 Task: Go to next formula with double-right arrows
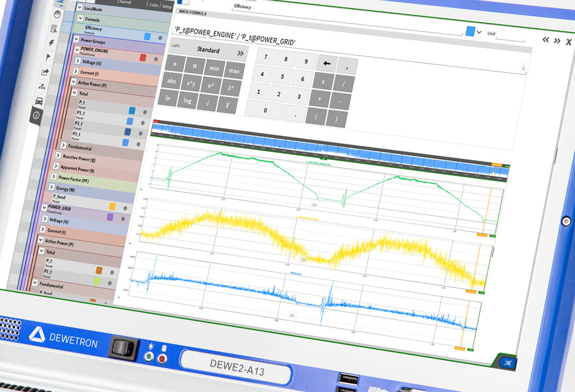coord(557,41)
